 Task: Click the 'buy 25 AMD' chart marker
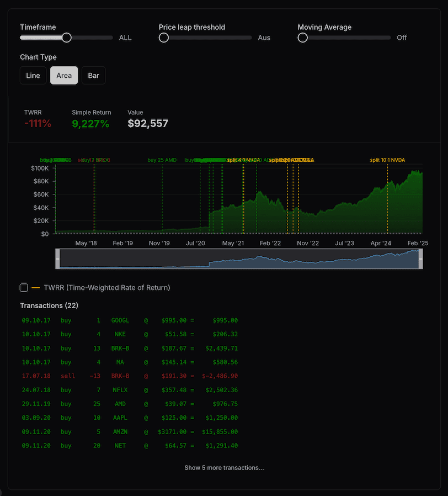click(x=162, y=160)
